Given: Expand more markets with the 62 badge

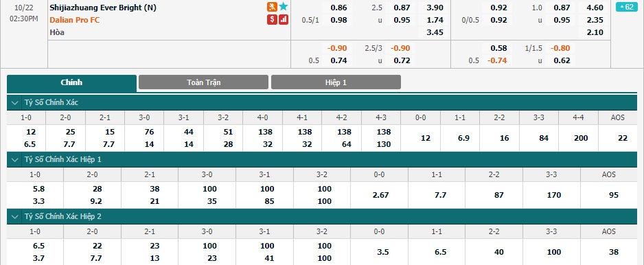Looking at the screenshot, I should tap(626, 7).
